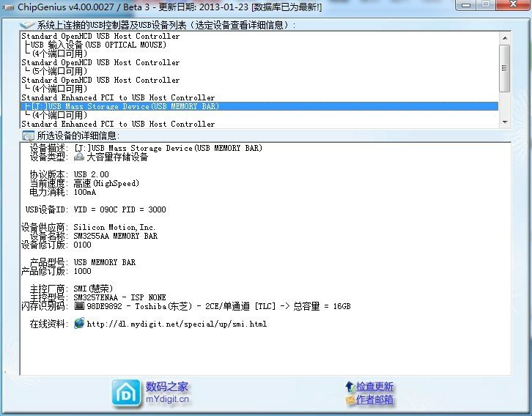Click the device list scrollbar up arrow
The image size is (532, 416).
(x=504, y=37)
